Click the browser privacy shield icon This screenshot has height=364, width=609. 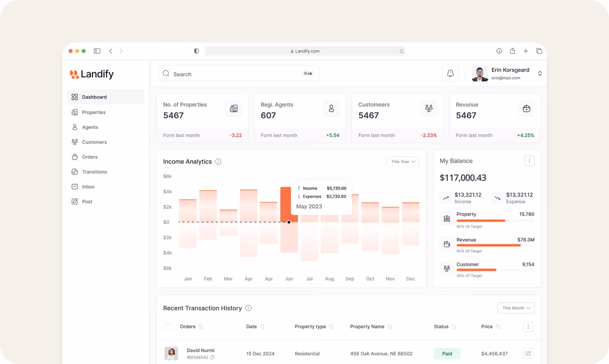(196, 51)
